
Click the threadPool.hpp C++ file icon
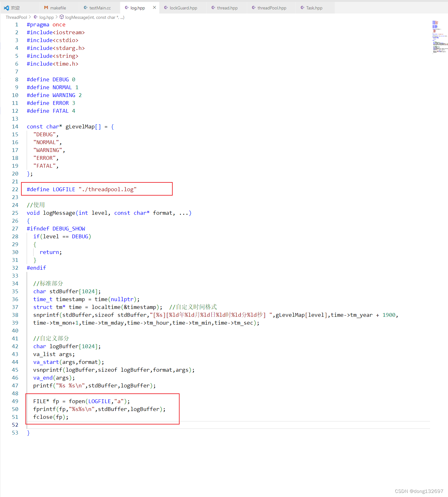pyautogui.click(x=254, y=8)
